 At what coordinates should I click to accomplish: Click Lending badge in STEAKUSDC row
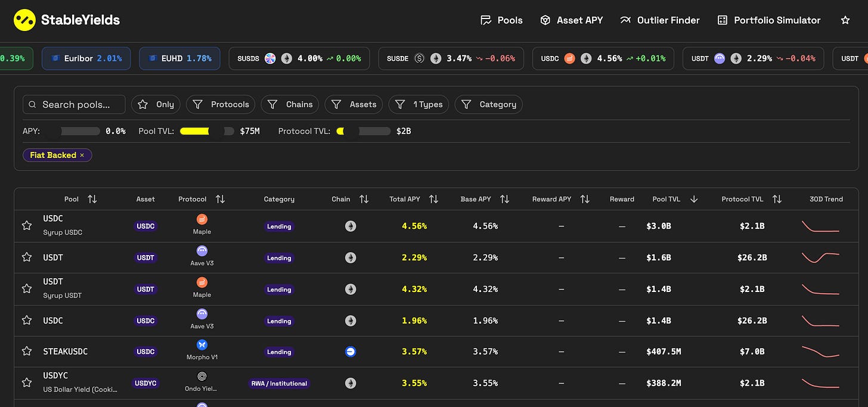click(x=279, y=352)
